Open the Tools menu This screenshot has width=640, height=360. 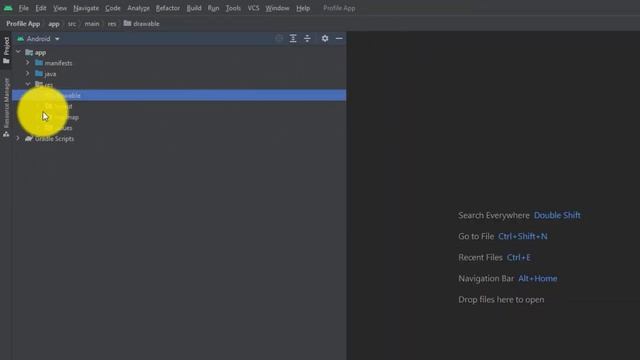233,8
